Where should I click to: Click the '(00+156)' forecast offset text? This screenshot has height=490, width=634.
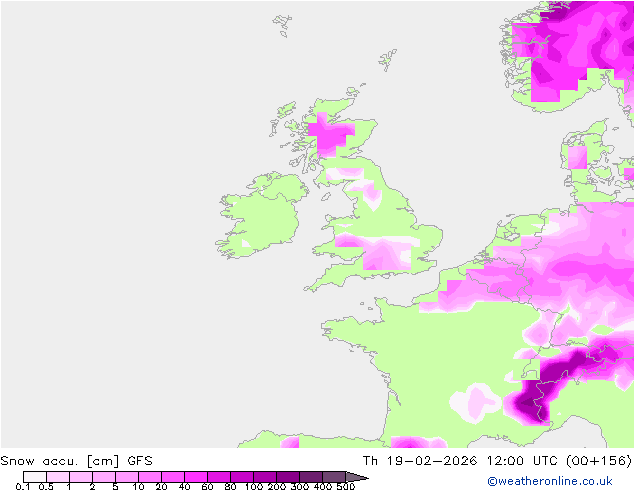tap(598, 461)
